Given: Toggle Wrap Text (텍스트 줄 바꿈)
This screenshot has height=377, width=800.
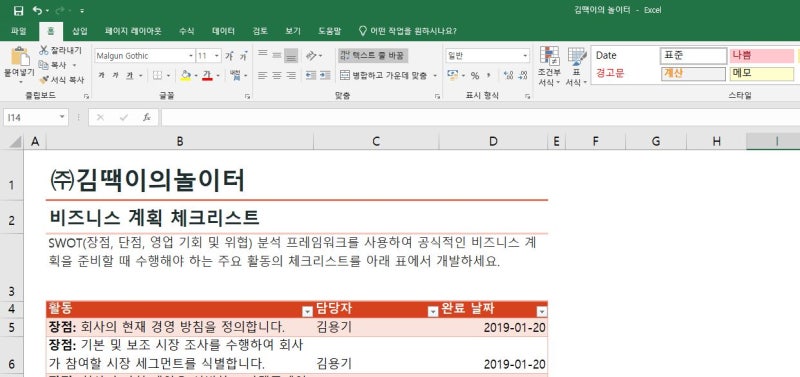Looking at the screenshot, I should click(x=373, y=55).
